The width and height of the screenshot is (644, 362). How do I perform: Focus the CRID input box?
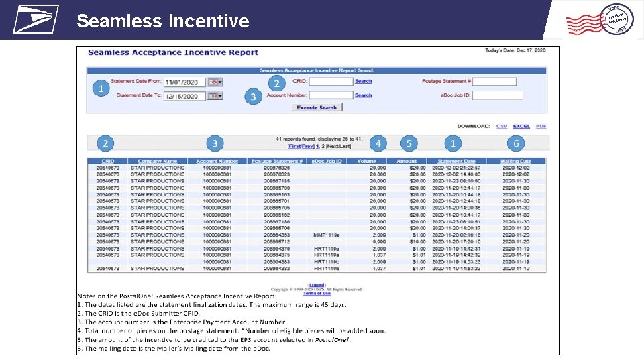331,81
